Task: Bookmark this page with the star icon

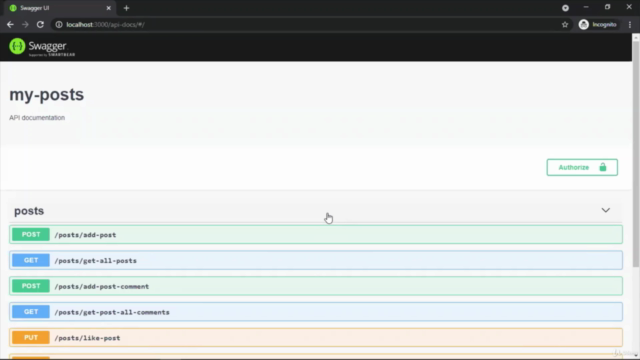Action: click(565, 24)
